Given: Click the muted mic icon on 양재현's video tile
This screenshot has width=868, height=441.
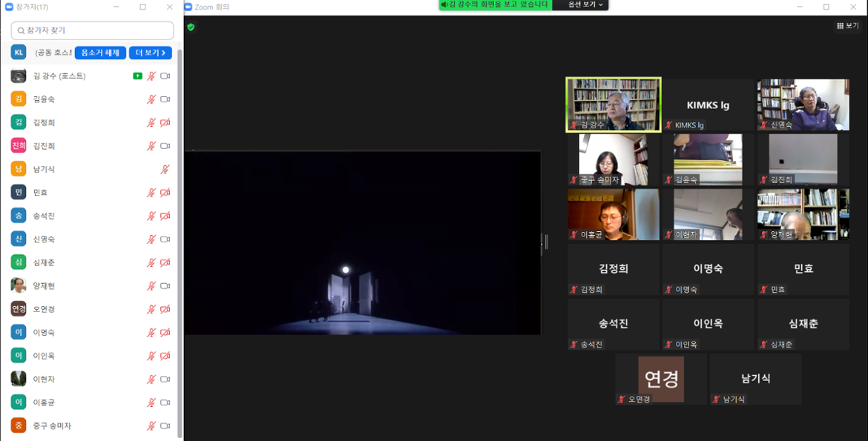Looking at the screenshot, I should tap(763, 235).
